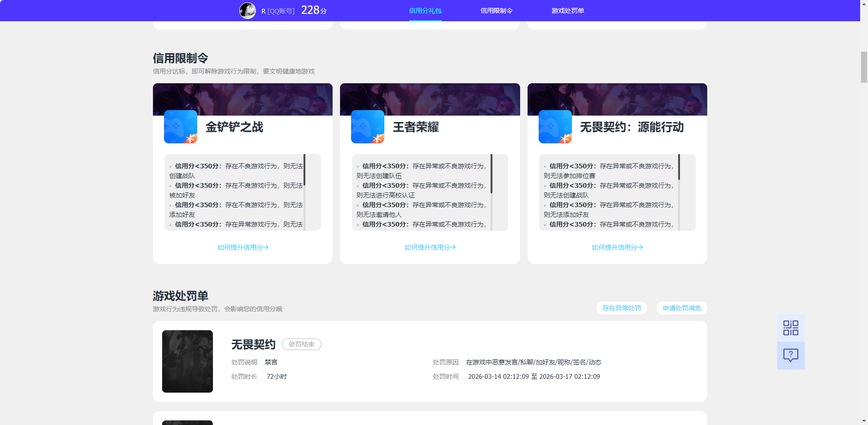Click the 处罚结束 status badge

coord(302,344)
